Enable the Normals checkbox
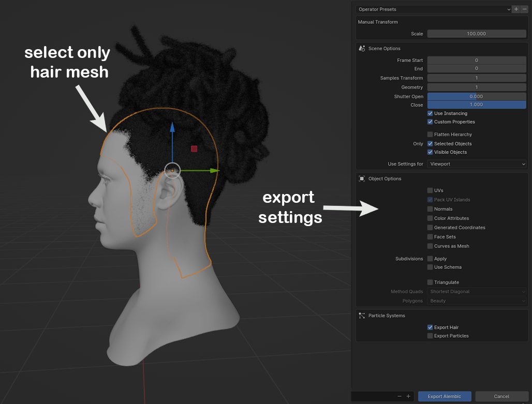This screenshot has width=532, height=404. pos(430,209)
